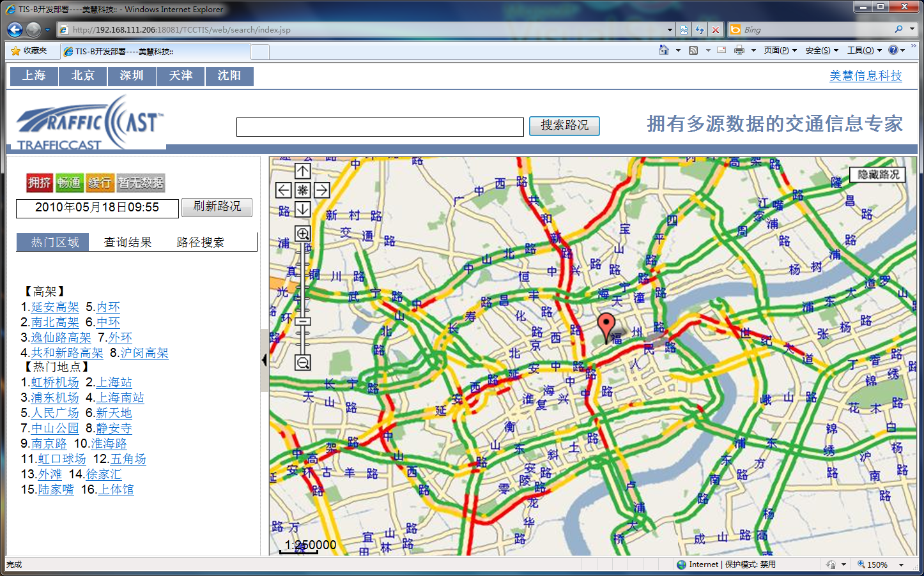Expand the command bar overflow chevron
This screenshot has width=924, height=576.
[914, 46]
